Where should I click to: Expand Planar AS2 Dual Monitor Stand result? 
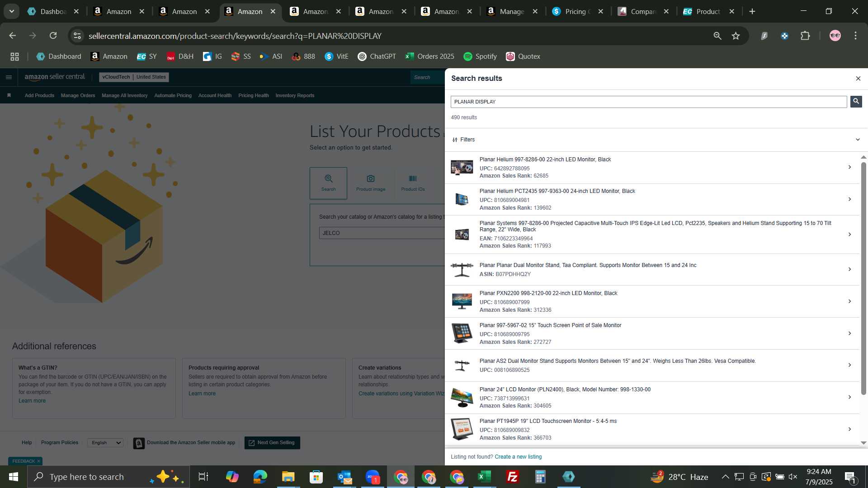pos(849,365)
